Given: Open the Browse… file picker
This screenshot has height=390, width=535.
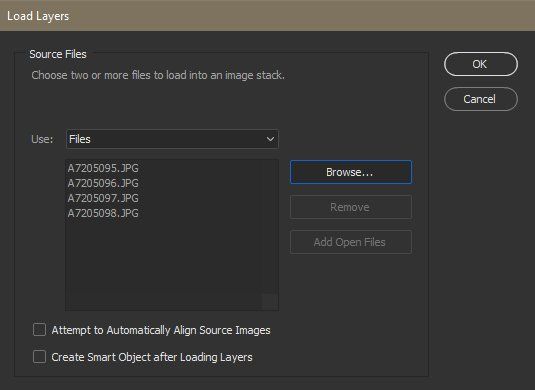Looking at the screenshot, I should [351, 172].
